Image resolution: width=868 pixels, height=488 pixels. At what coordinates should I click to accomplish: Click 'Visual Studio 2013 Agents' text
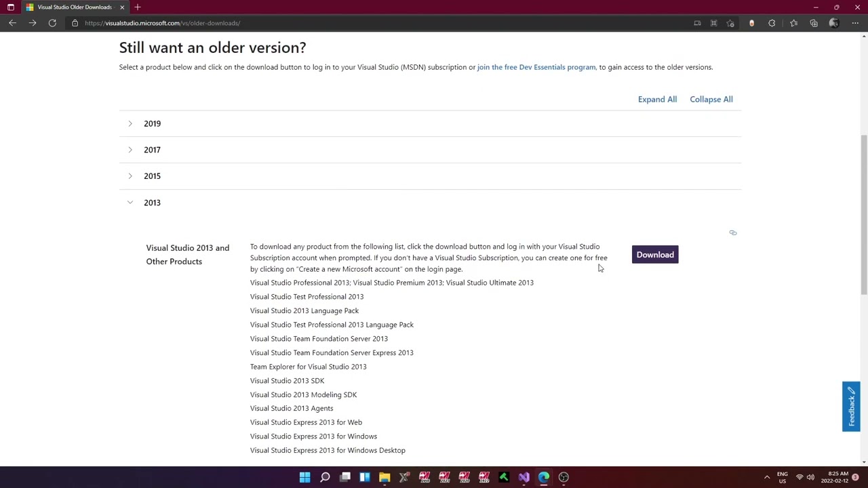tap(292, 409)
